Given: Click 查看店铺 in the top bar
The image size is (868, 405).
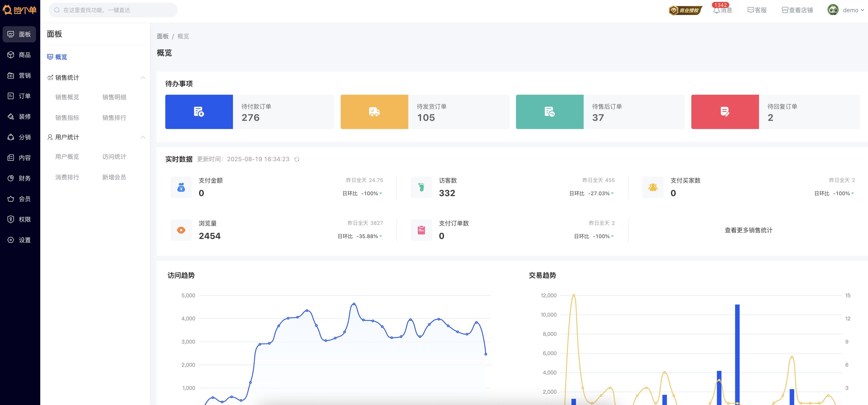Looking at the screenshot, I should click(797, 10).
